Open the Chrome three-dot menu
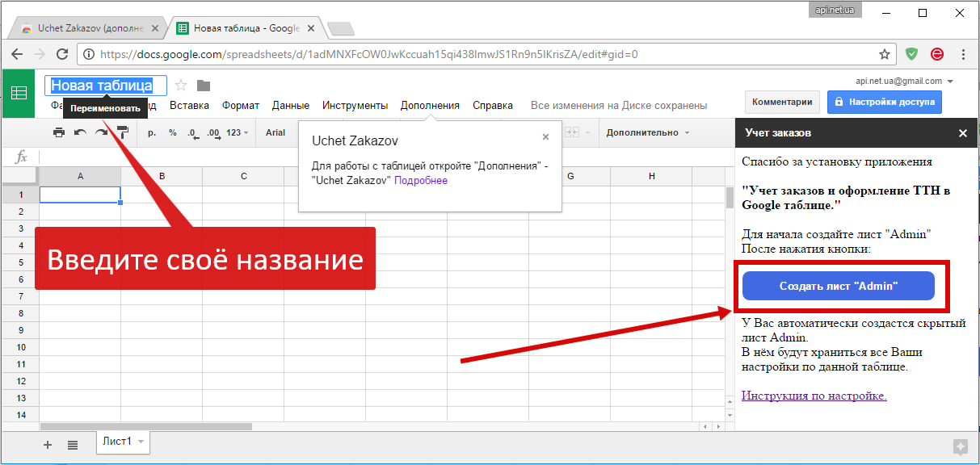This screenshot has height=465, width=980. pos(963,54)
